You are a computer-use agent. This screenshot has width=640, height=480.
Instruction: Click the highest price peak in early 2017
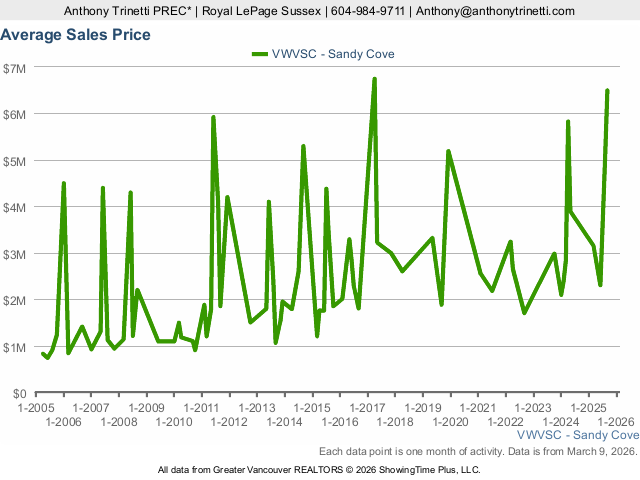click(374, 79)
